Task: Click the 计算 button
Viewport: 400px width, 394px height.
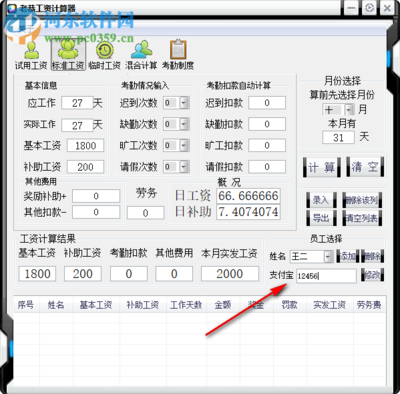Action: pyautogui.click(x=322, y=167)
